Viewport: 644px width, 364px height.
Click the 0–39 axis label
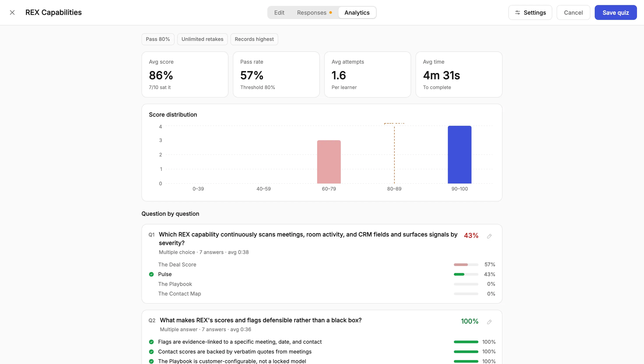[198, 189]
